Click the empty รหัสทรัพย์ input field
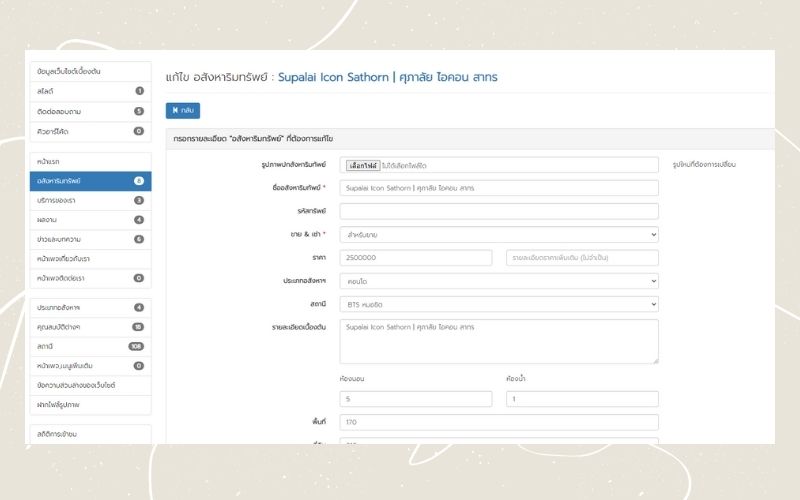Screen dimensions: 800x500 (x=499, y=211)
